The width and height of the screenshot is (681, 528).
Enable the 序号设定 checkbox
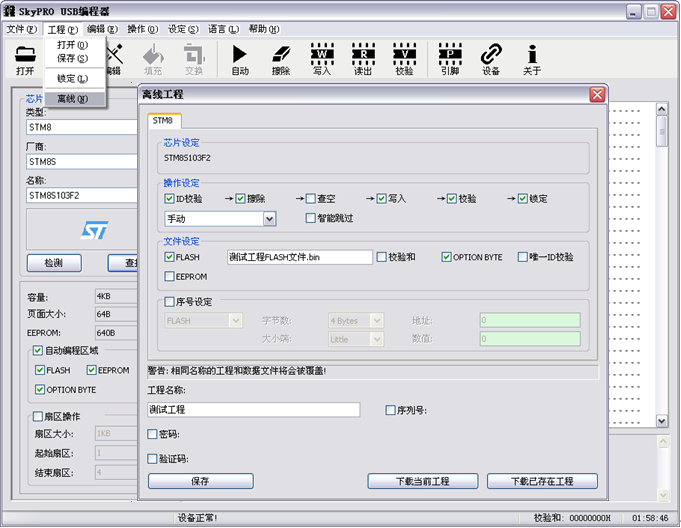coord(169,302)
